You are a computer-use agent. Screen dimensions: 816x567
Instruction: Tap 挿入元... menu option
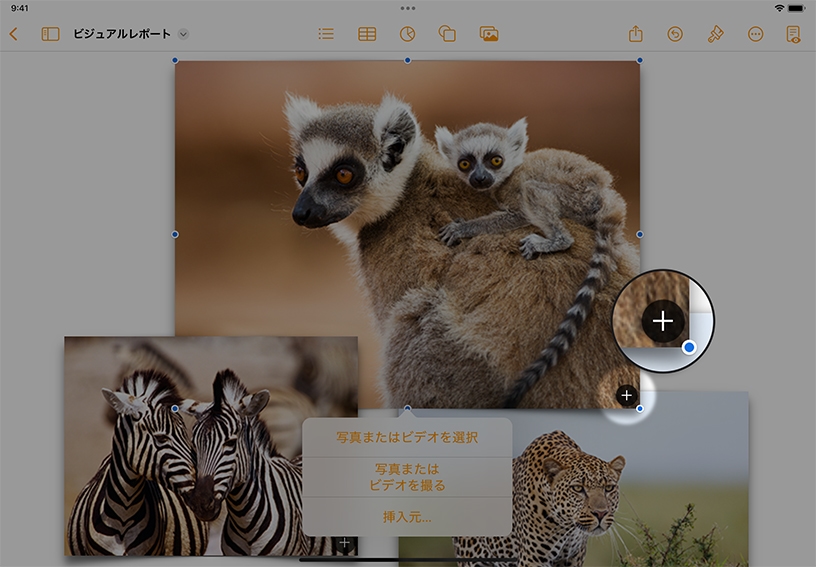pos(407,517)
